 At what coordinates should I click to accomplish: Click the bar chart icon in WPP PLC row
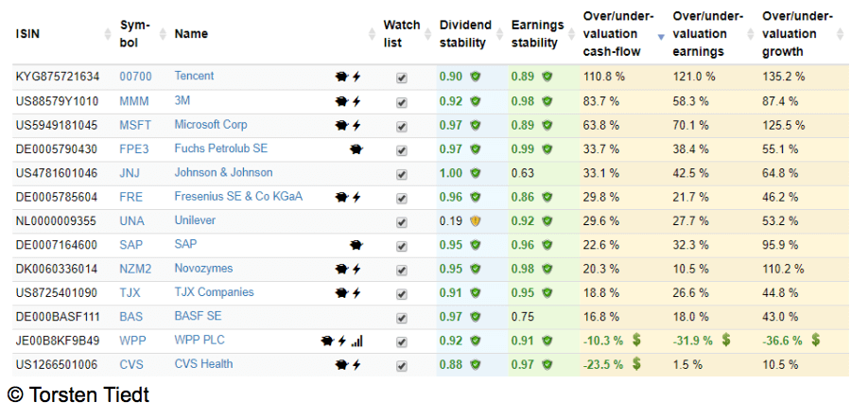(x=357, y=341)
